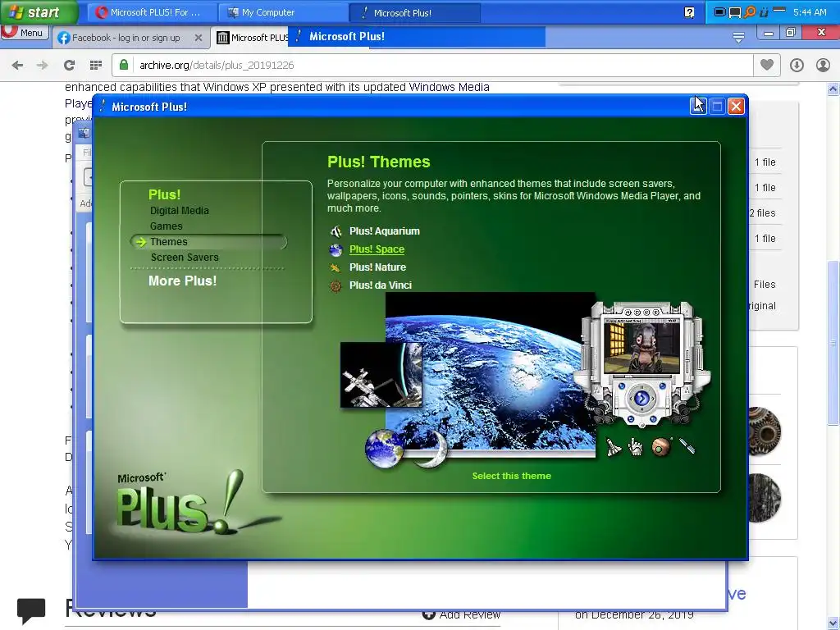This screenshot has height=630, width=840.
Task: Click the Windows start button
Action: click(x=39, y=11)
